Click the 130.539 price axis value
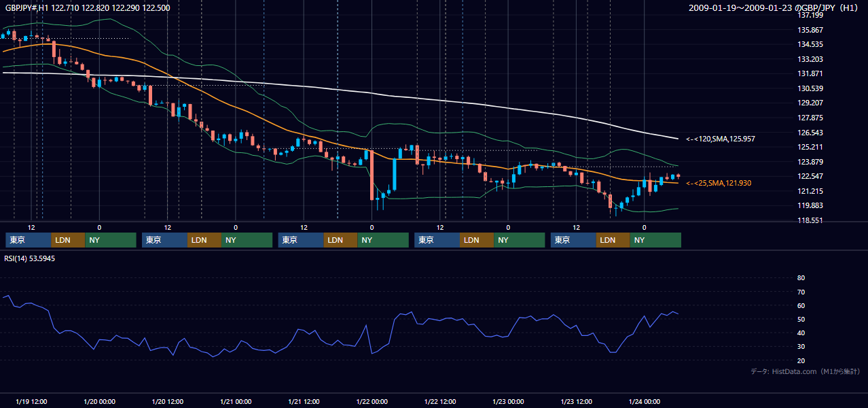 (x=810, y=88)
